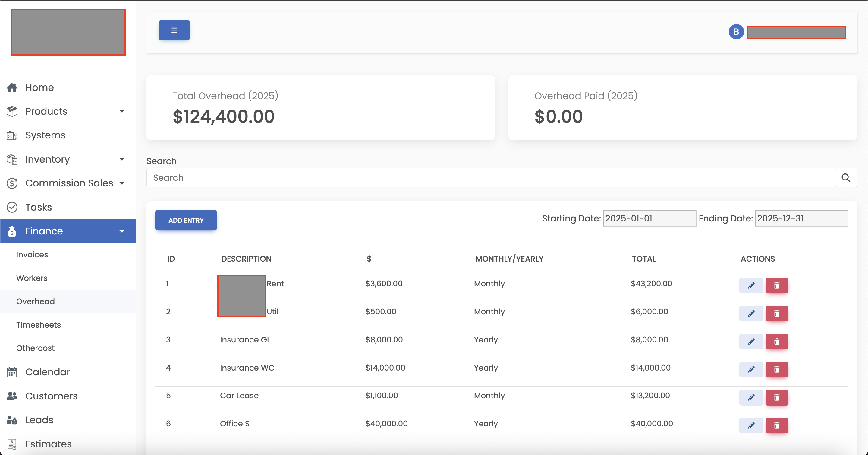Open the Systems section via its calendar icon
The image size is (868, 455).
12,135
